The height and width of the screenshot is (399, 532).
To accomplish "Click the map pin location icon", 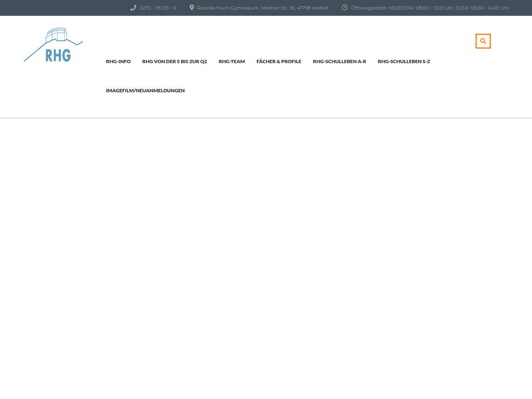I will 192,7.
